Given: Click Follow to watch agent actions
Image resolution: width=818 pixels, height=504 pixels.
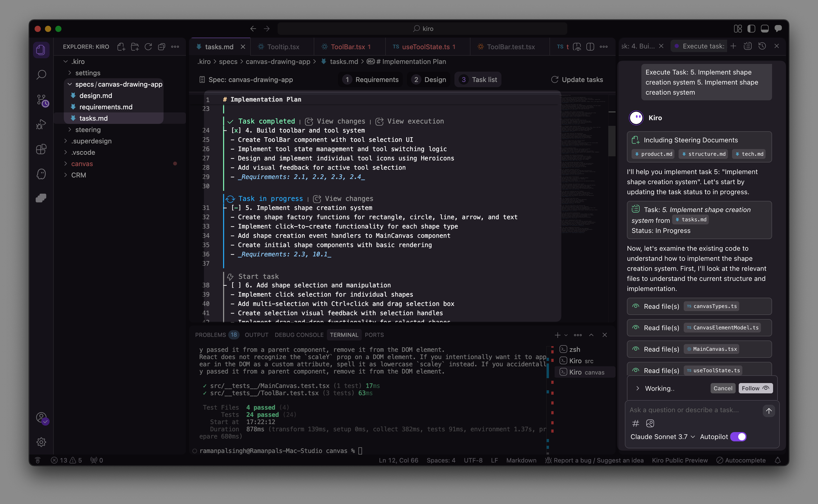Looking at the screenshot, I should [755, 388].
